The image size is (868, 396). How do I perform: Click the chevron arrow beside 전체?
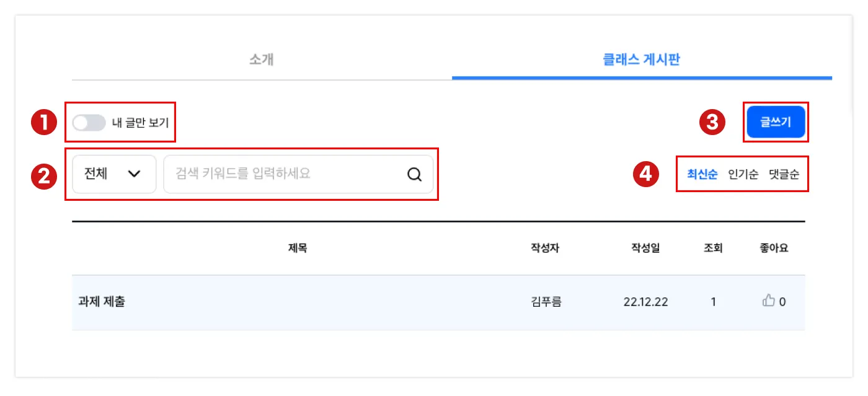coord(134,174)
